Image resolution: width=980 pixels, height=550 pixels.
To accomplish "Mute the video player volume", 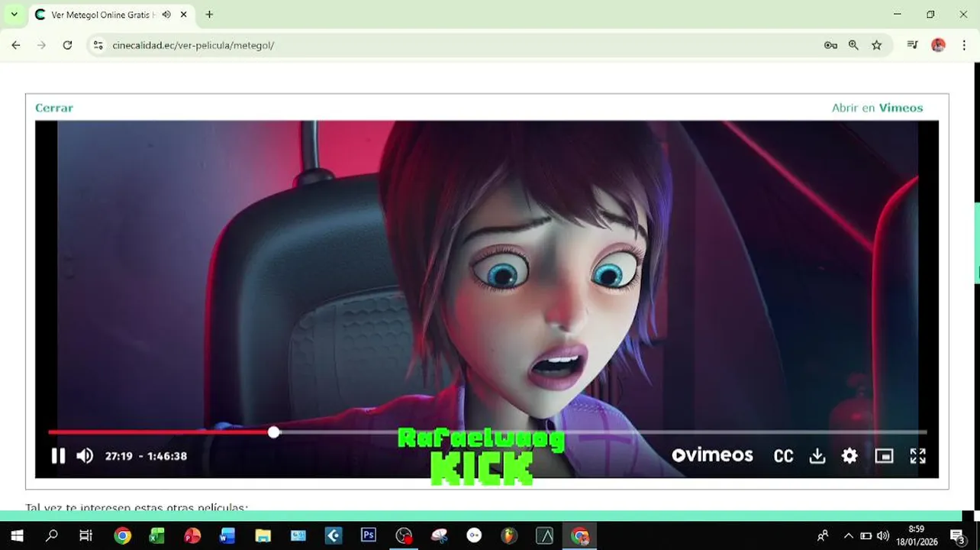I will click(85, 456).
